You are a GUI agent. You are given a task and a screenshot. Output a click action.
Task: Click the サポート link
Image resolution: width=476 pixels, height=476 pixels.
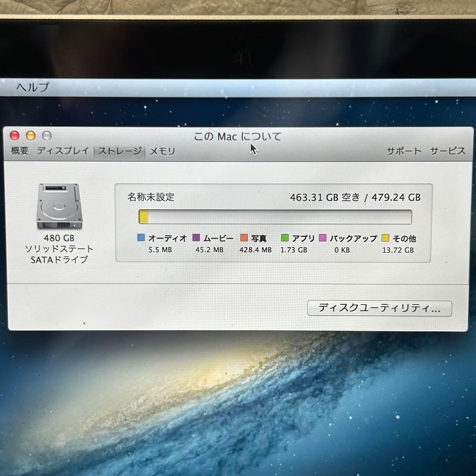tap(403, 151)
